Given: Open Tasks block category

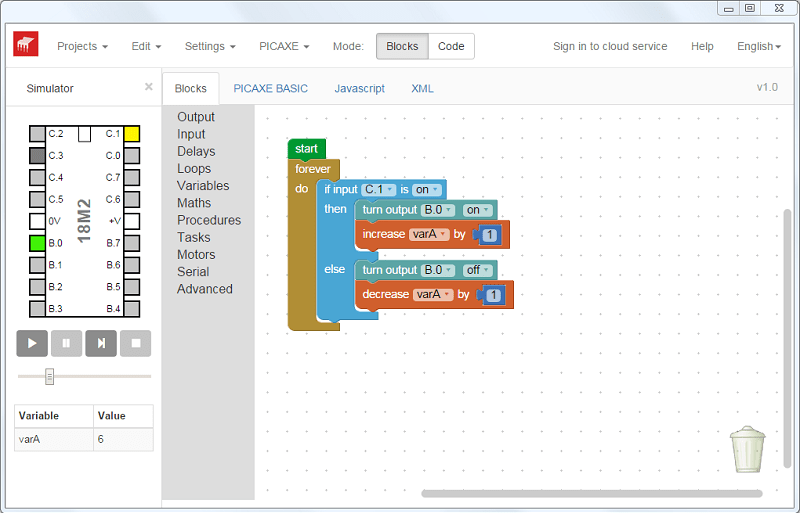Looking at the screenshot, I should pyautogui.click(x=193, y=237).
